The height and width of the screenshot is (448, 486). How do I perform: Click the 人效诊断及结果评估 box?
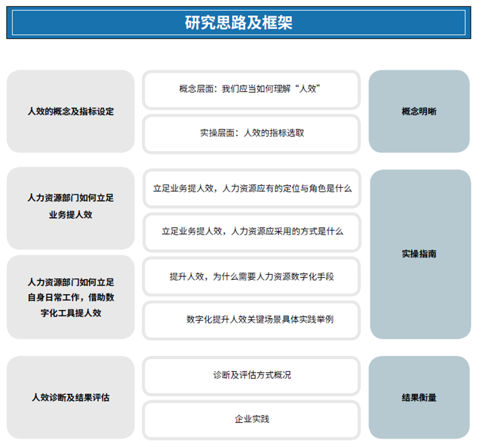[71, 397]
